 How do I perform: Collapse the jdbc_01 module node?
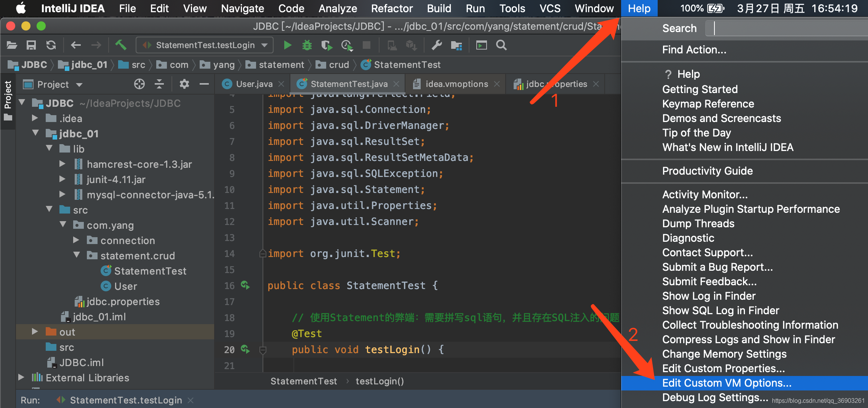point(36,133)
